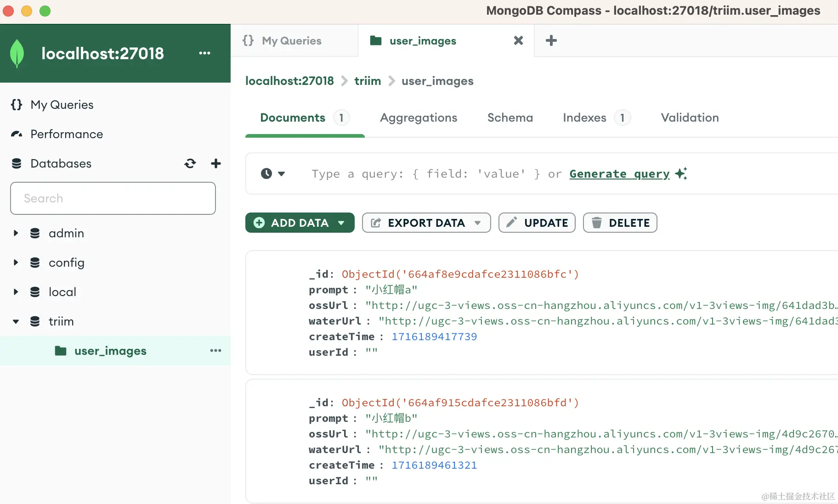Click ObjectId ending in 6bfc
The width and height of the screenshot is (838, 504).
pyautogui.click(x=460, y=274)
